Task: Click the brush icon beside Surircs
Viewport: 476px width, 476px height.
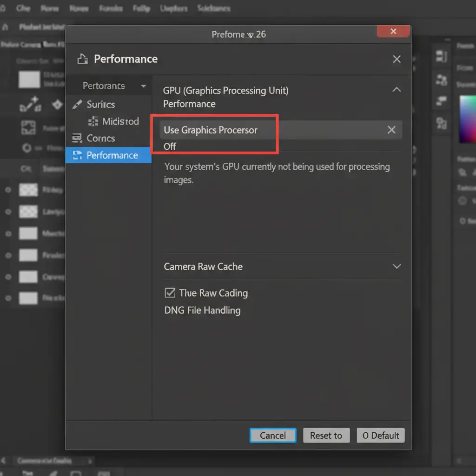Action: tap(77, 105)
